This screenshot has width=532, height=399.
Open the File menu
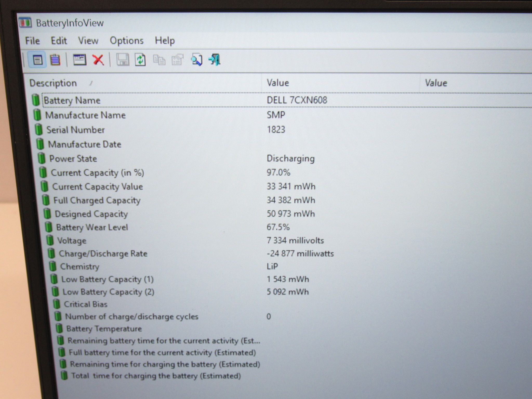pyautogui.click(x=32, y=41)
